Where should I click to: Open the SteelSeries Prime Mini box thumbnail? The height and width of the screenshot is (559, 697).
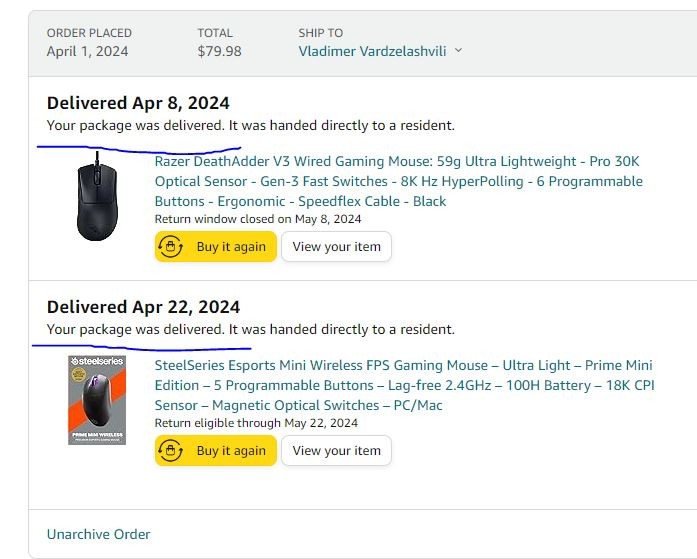coord(97,399)
